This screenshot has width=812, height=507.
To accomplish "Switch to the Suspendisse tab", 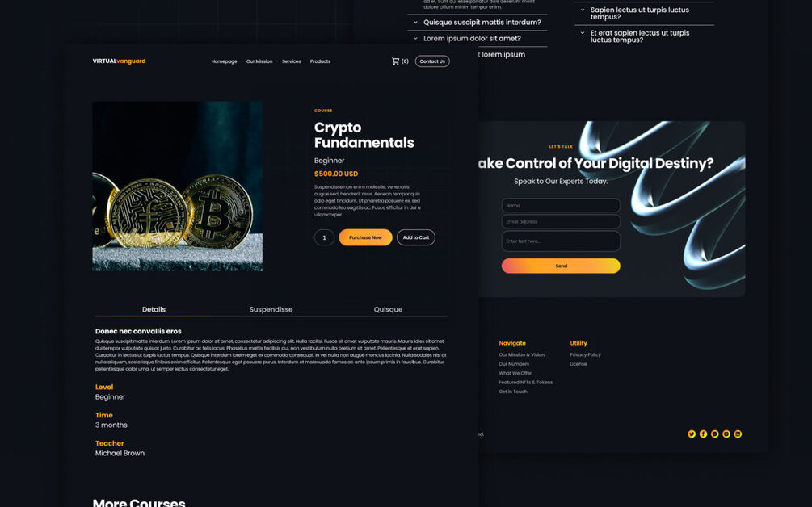I will click(271, 309).
